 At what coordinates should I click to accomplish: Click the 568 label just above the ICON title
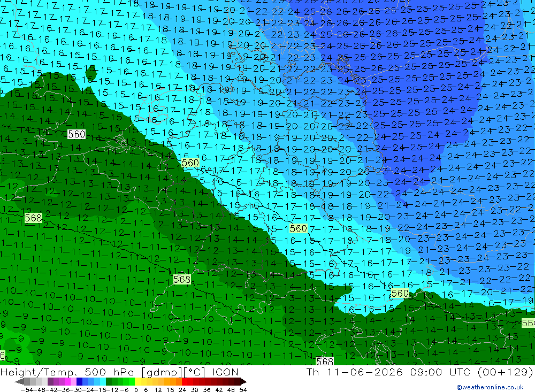coord(325,361)
